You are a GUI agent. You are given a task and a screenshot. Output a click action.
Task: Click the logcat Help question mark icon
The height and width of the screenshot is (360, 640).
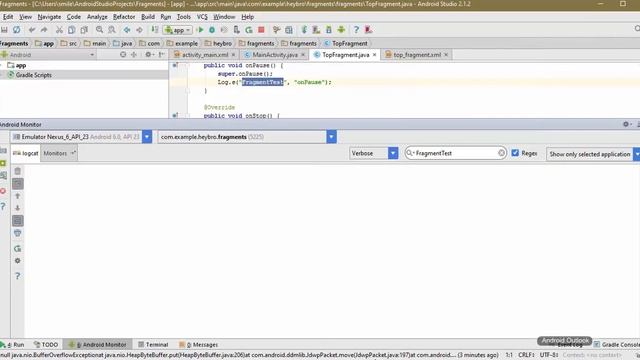tap(18, 276)
